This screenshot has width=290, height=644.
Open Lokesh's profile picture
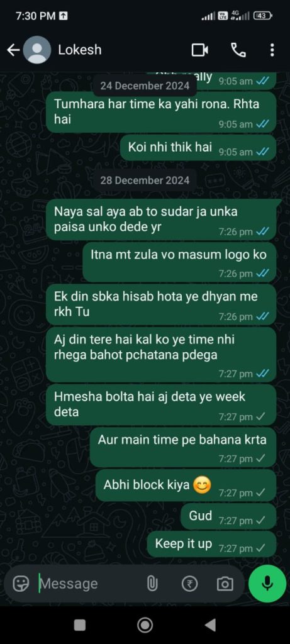click(x=37, y=50)
